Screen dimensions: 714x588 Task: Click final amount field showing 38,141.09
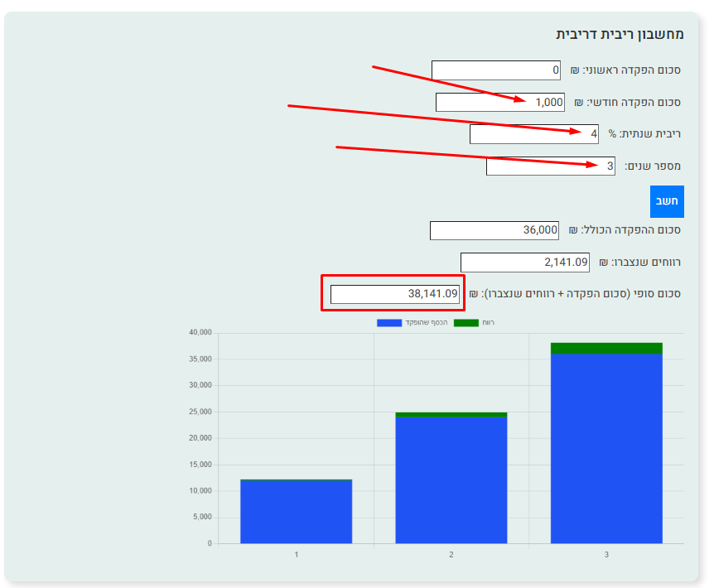[395, 294]
